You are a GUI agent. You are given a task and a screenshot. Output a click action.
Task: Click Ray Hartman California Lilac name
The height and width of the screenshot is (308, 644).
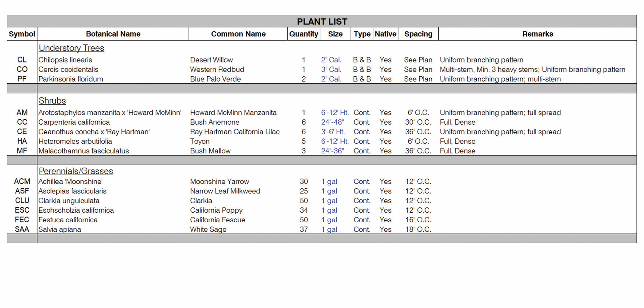[x=235, y=132]
